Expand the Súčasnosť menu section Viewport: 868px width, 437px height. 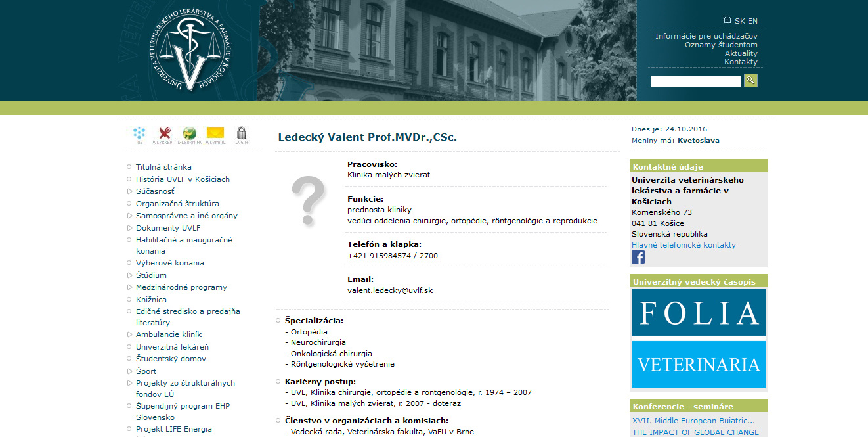pos(155,191)
